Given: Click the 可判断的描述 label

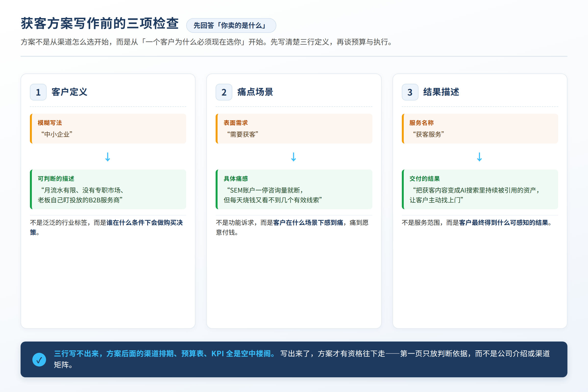Looking at the screenshot, I should pyautogui.click(x=56, y=179).
